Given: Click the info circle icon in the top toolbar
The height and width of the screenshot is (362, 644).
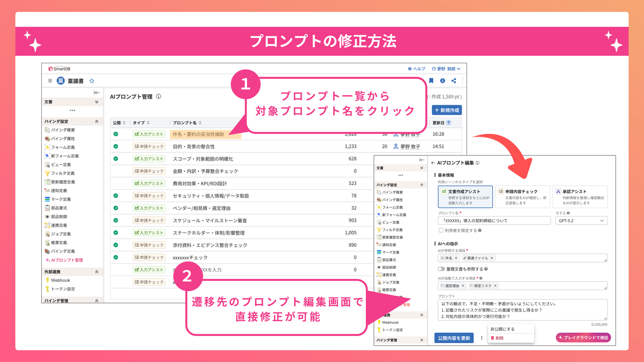Looking at the screenshot, I should pyautogui.click(x=442, y=81).
